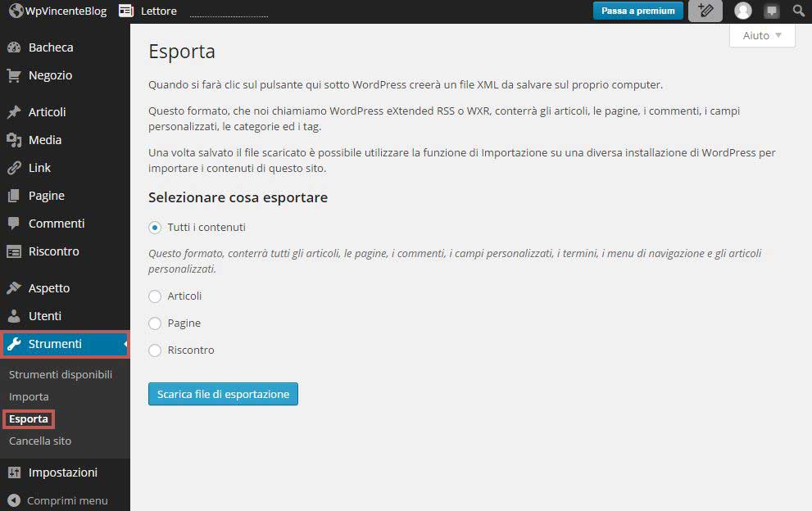Select the Pagine export radio button
This screenshot has height=511, width=812.
coord(155,323)
